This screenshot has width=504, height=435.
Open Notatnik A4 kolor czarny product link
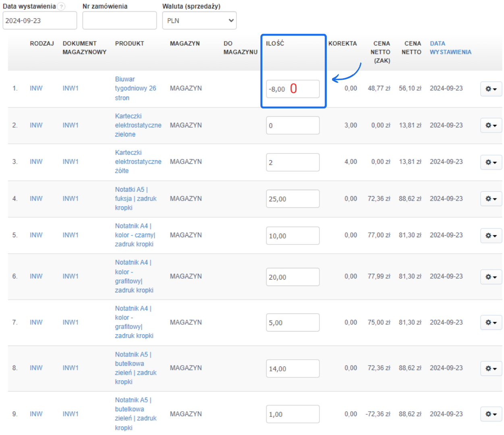135,235
